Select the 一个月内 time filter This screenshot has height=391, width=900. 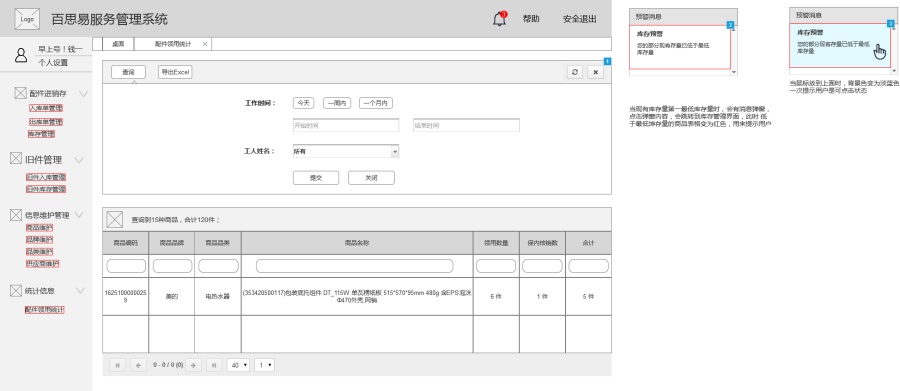pyautogui.click(x=376, y=103)
